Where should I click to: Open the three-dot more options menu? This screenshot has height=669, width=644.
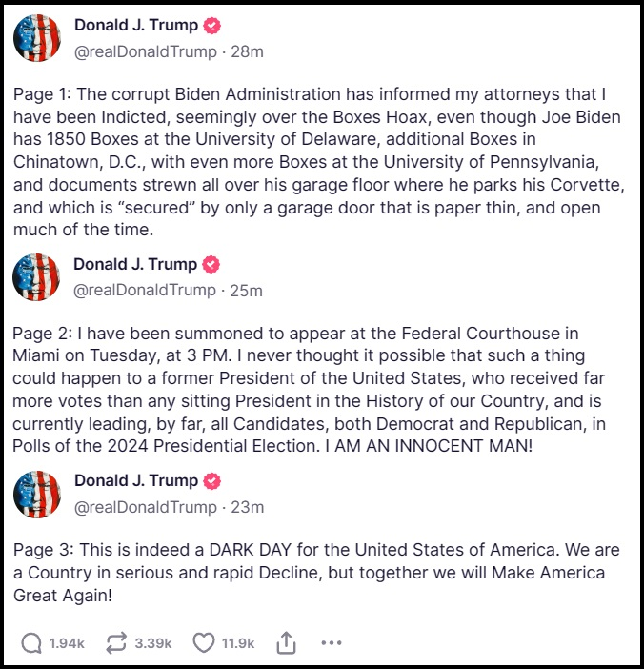click(332, 643)
